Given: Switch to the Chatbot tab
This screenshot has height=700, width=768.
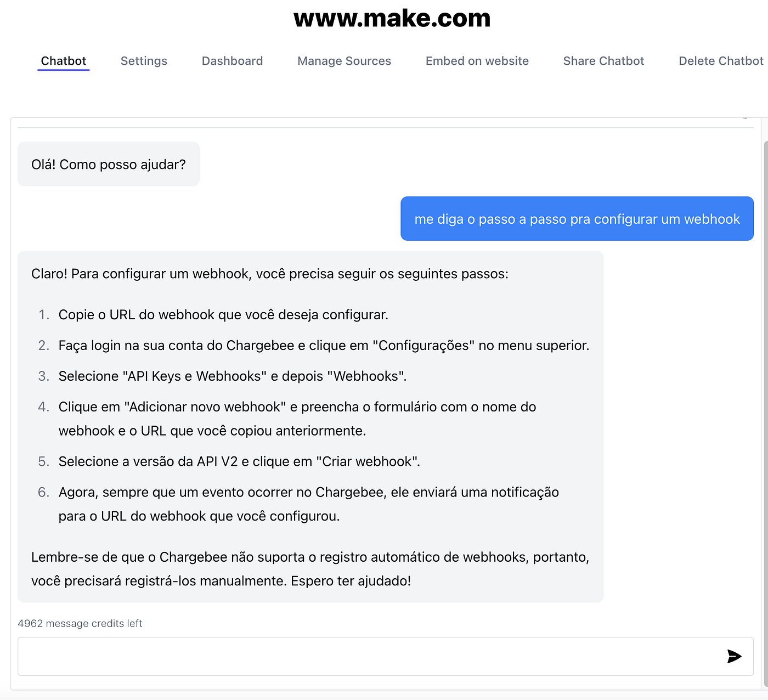Looking at the screenshot, I should [x=64, y=61].
